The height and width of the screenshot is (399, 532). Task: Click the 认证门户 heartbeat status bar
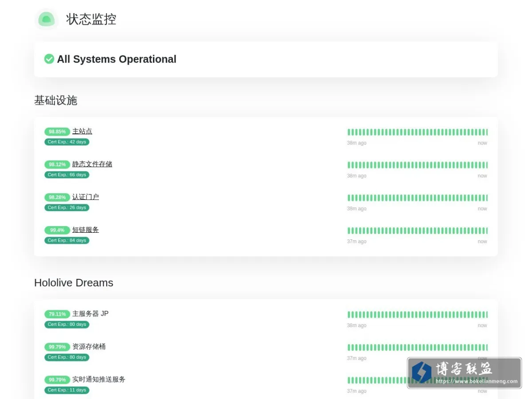(x=417, y=198)
